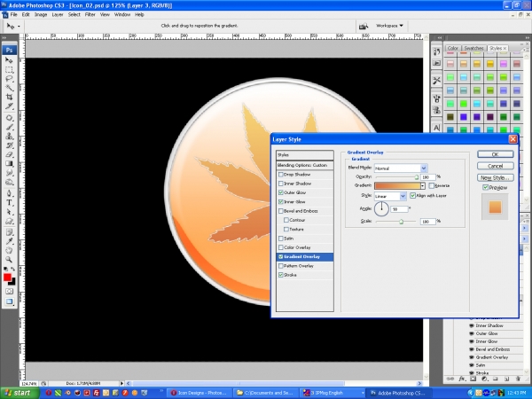Click the add layer style fx icon

[x=462, y=379]
